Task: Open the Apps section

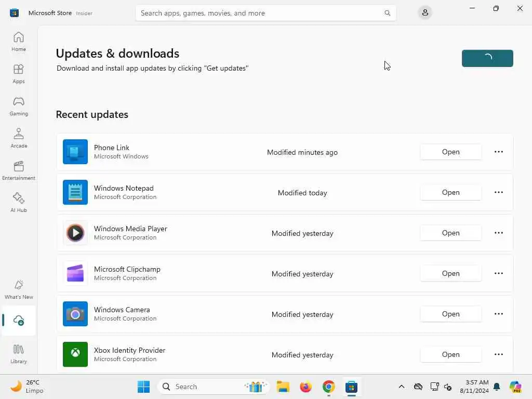Action: point(19,74)
